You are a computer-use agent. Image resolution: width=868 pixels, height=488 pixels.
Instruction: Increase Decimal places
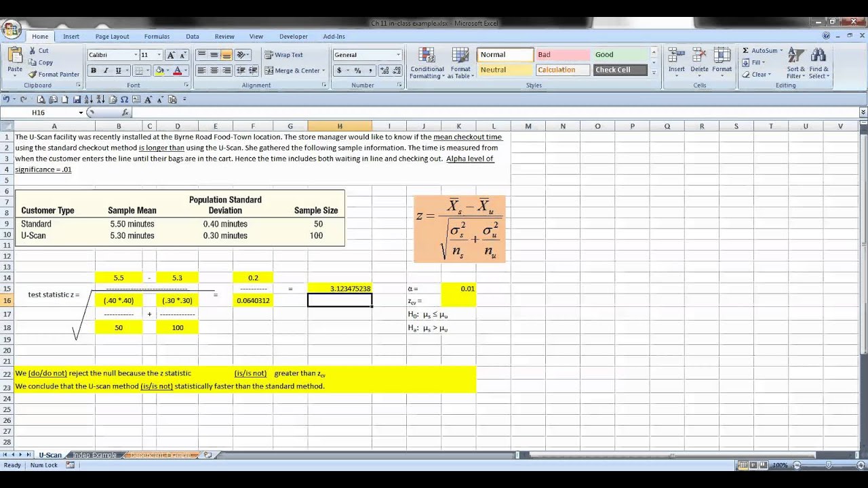click(384, 70)
